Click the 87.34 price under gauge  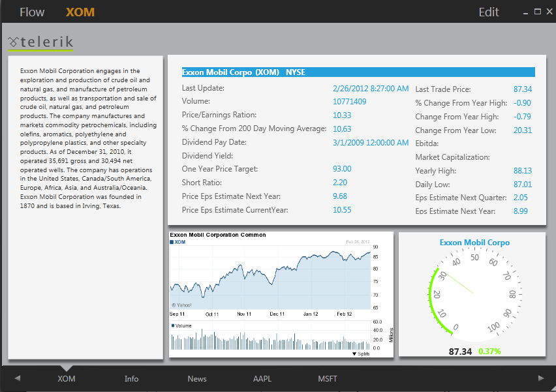460,352
